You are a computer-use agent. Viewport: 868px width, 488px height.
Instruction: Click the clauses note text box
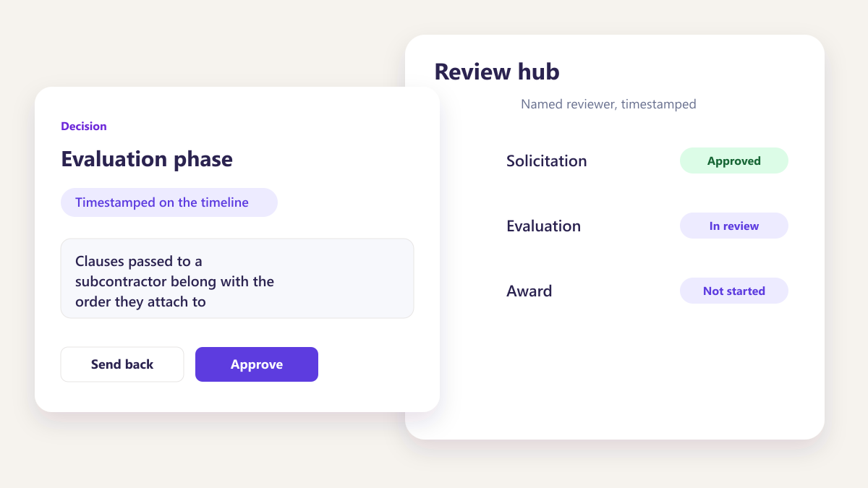coord(237,278)
